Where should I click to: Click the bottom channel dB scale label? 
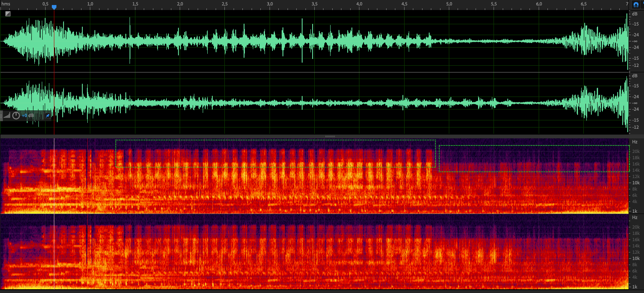click(x=635, y=76)
